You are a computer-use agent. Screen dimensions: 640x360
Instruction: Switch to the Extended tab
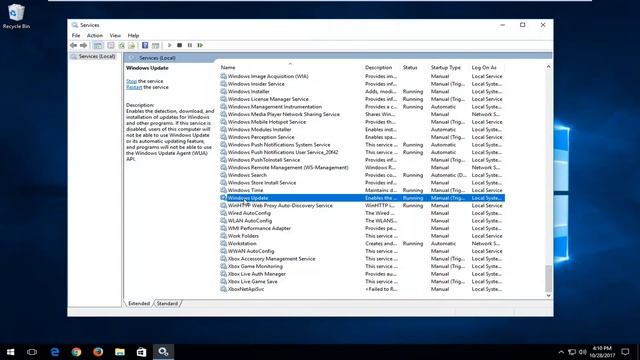(139, 304)
